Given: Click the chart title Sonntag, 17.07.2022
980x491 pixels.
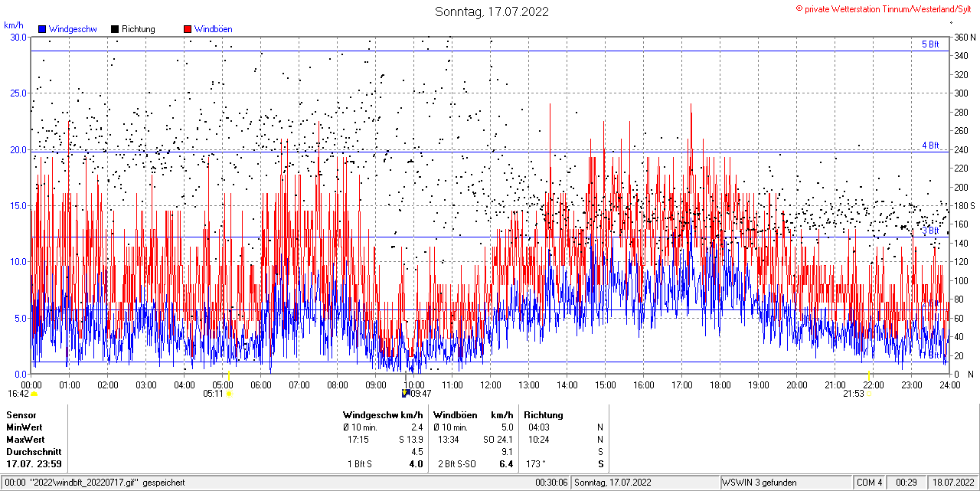Looking at the screenshot, I should (492, 11).
